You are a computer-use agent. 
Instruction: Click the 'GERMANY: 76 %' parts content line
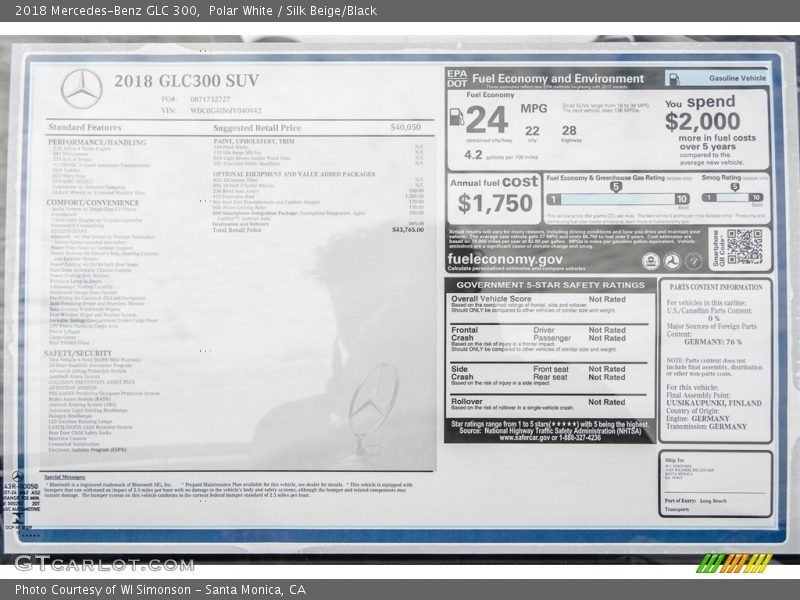(713, 342)
